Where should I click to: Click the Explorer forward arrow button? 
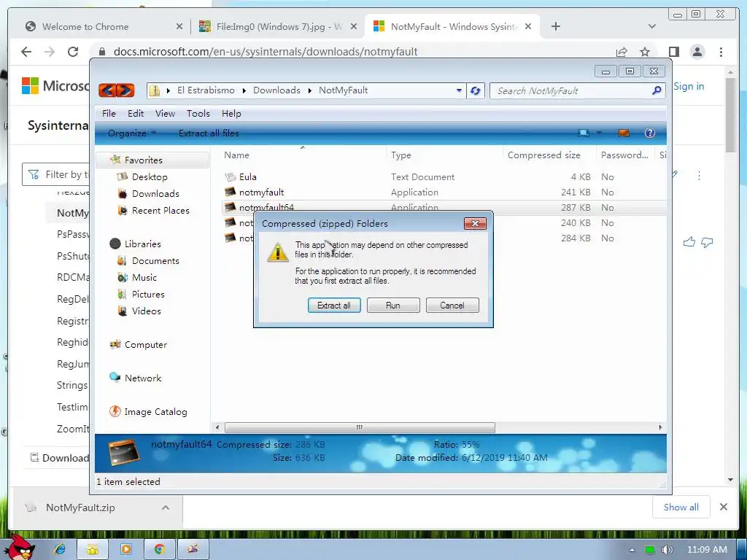point(125,90)
